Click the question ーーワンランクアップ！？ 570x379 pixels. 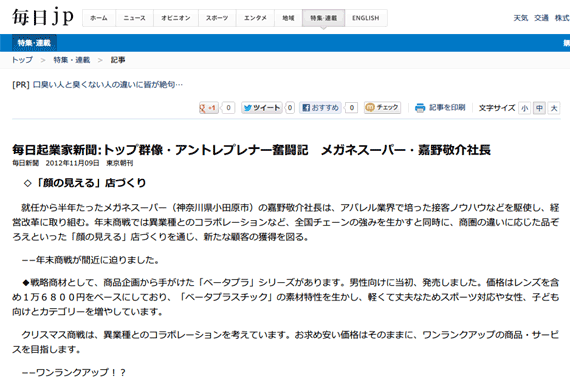[x=74, y=372]
